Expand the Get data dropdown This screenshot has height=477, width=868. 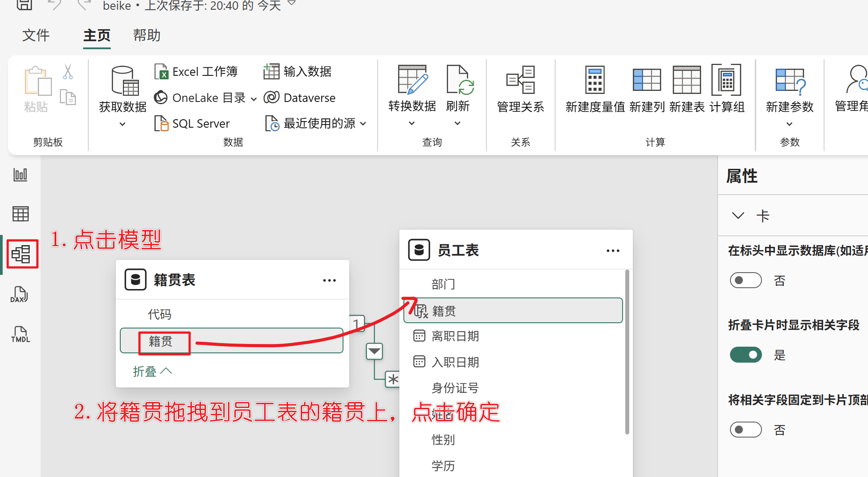click(122, 124)
